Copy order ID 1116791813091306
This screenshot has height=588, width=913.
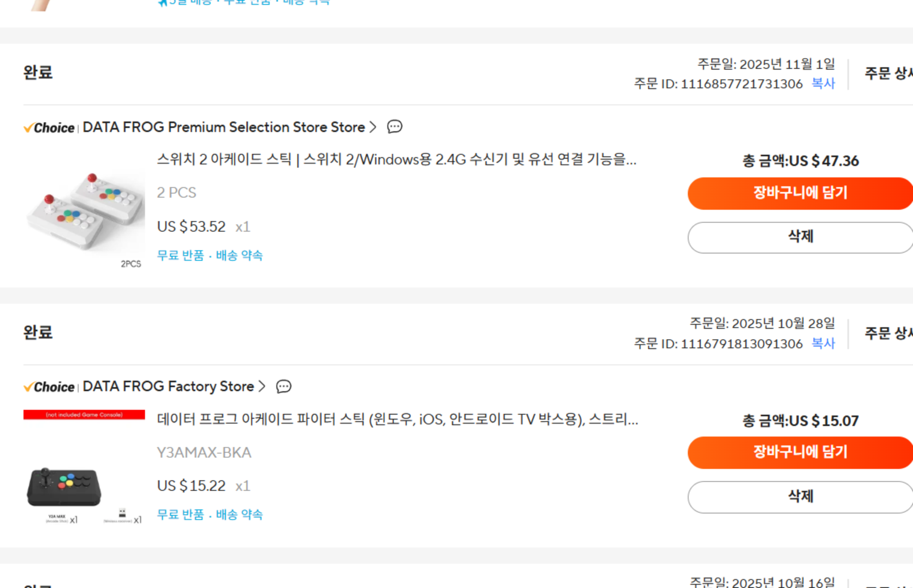[823, 343]
